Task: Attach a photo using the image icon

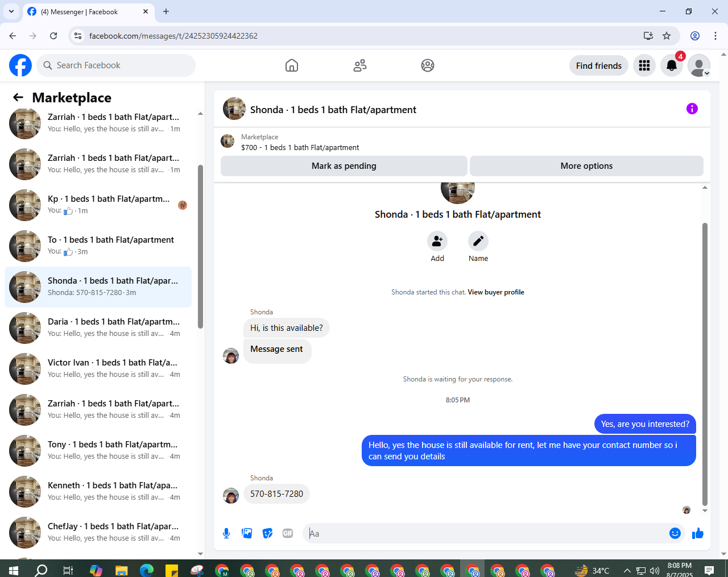Action: (x=247, y=533)
